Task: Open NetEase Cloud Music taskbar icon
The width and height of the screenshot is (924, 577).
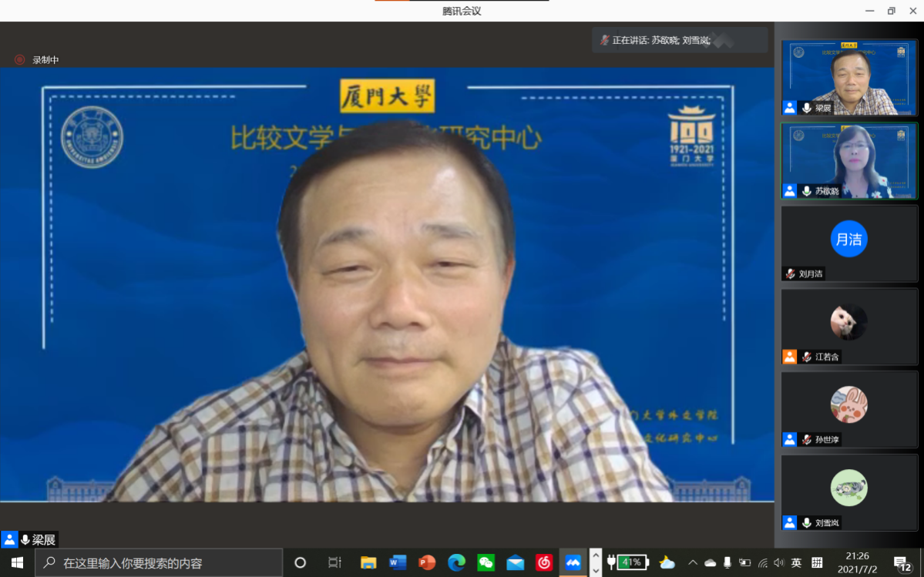Action: [x=544, y=562]
